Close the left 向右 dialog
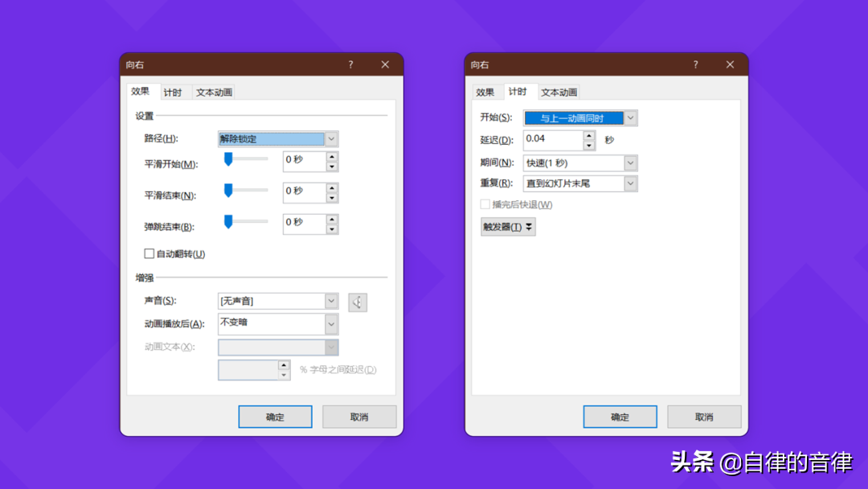 385,65
